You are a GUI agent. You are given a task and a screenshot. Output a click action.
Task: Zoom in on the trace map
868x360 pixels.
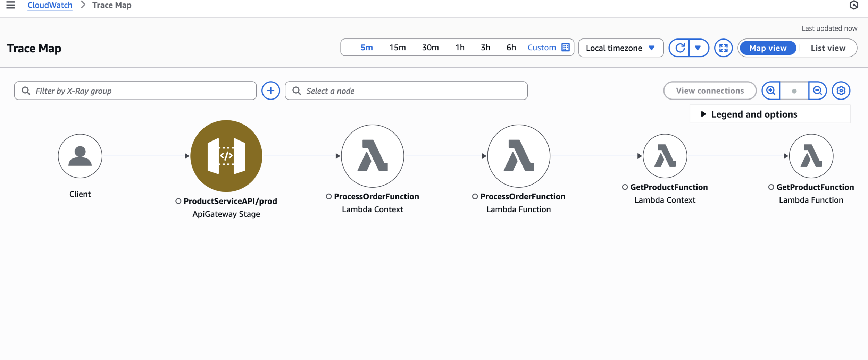pos(771,91)
